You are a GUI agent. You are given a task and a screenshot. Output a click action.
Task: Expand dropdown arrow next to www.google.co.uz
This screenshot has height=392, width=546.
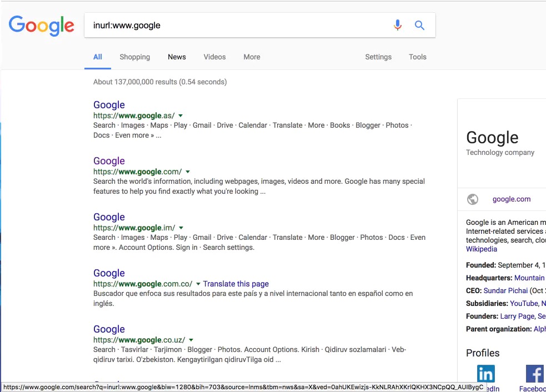point(191,340)
